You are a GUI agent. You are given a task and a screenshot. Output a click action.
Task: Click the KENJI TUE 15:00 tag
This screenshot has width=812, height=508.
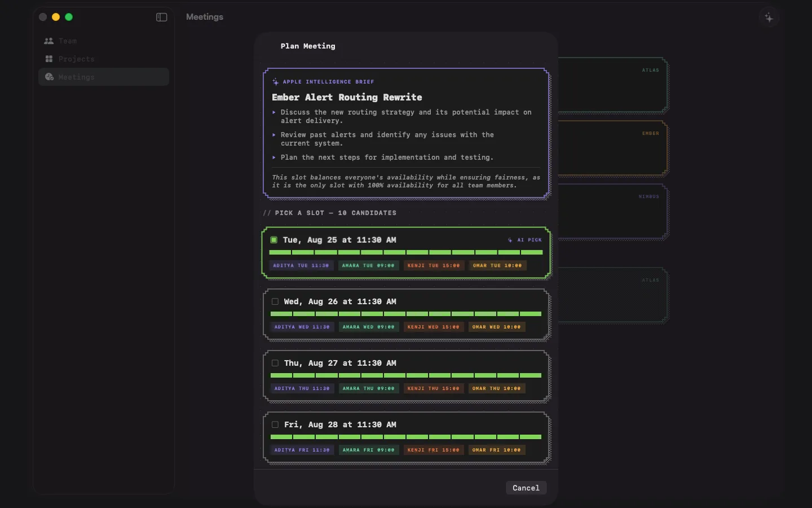pyautogui.click(x=434, y=265)
